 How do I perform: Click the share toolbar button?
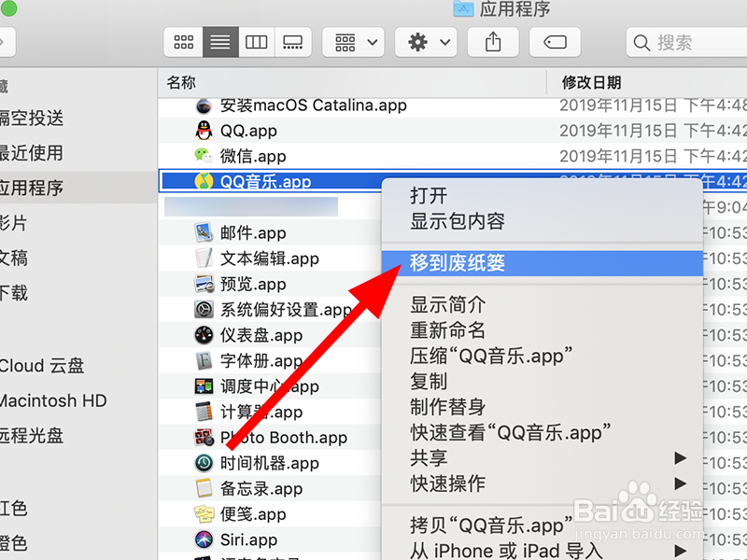(493, 42)
